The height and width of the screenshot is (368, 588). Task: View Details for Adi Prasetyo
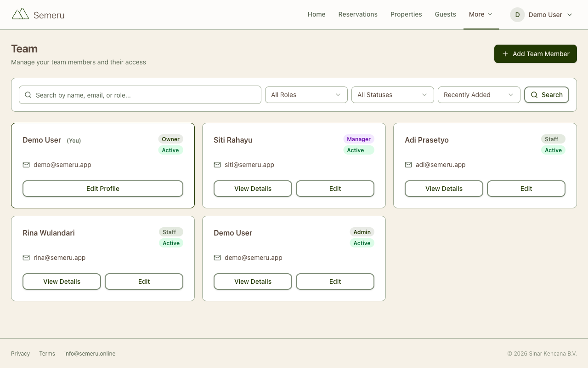coord(444,189)
